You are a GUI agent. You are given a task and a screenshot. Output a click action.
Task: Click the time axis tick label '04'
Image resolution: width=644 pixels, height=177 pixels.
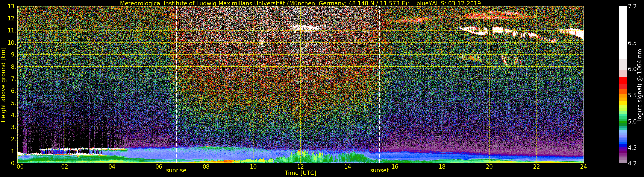click(112, 167)
